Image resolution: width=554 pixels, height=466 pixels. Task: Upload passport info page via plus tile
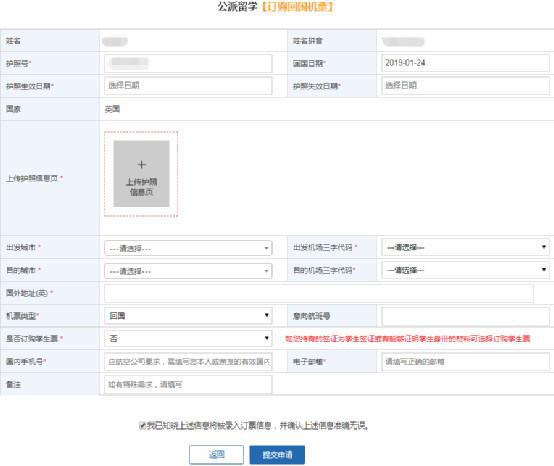point(141,173)
